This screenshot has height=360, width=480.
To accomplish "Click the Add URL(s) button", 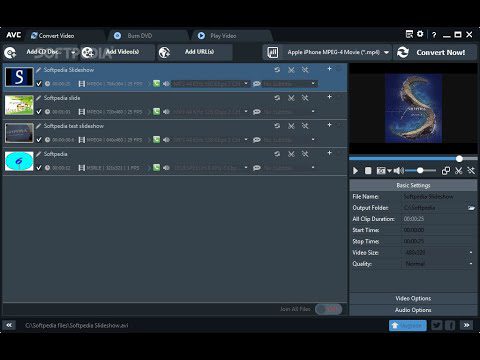I will point(194,52).
